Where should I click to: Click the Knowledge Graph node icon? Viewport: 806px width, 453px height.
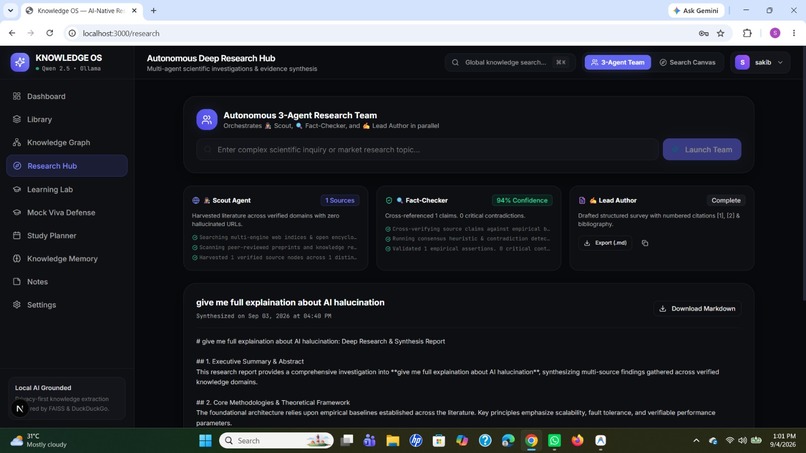coord(17,142)
